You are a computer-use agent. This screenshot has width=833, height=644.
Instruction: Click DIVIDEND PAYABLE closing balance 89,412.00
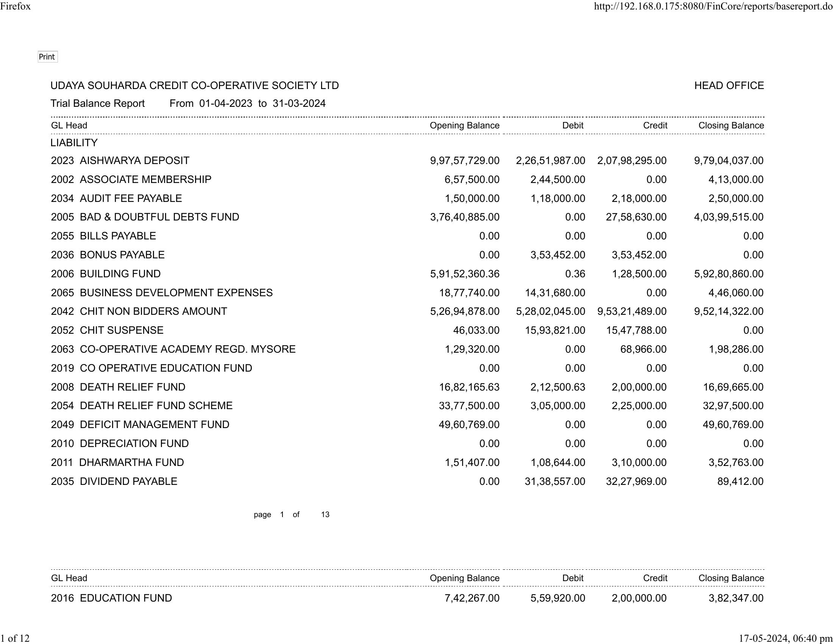pos(740,481)
